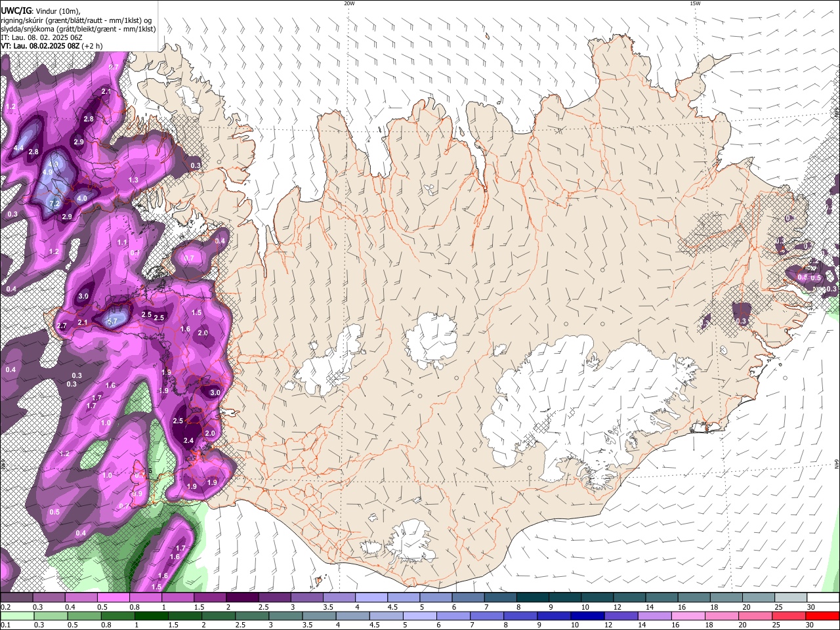Select the 1.1 precipitation value on map
The image size is (840, 630).
[x=122, y=242]
